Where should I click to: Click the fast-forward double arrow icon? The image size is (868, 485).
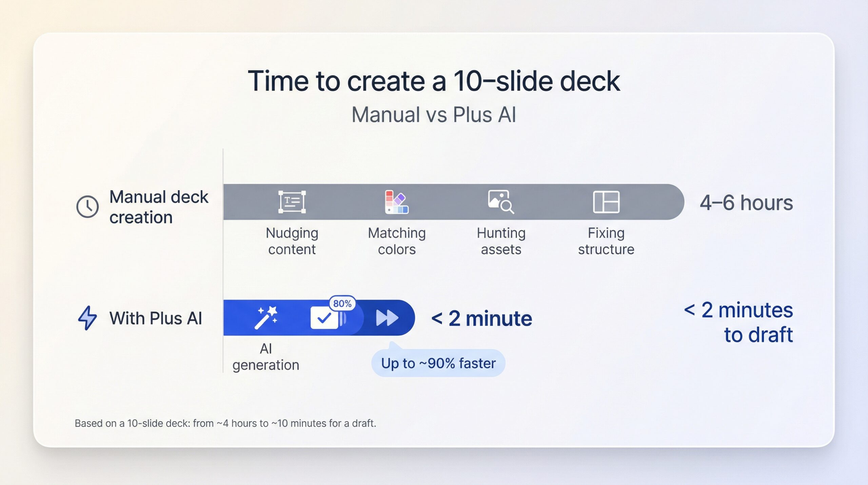click(387, 318)
